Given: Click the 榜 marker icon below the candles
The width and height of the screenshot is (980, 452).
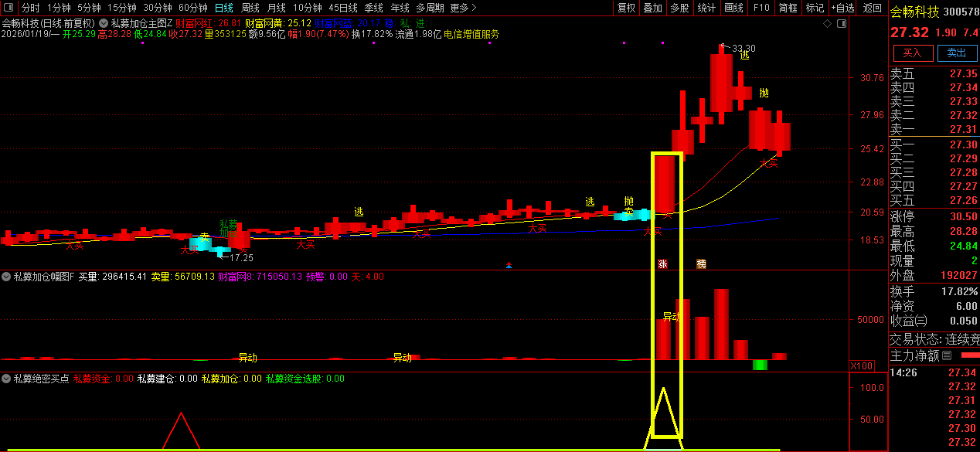Looking at the screenshot, I should [x=701, y=263].
